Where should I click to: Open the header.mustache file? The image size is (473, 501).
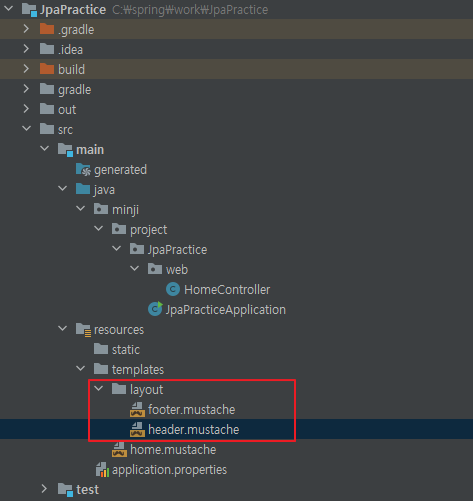pyautogui.click(x=194, y=430)
